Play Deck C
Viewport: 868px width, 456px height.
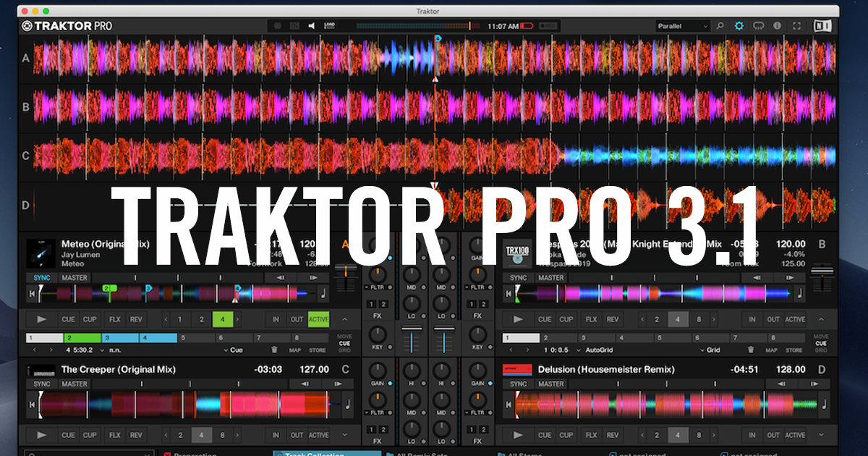click(x=42, y=435)
